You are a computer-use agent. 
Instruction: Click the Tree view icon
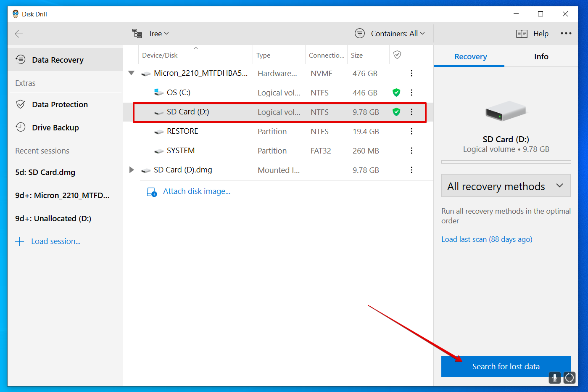[x=137, y=34]
